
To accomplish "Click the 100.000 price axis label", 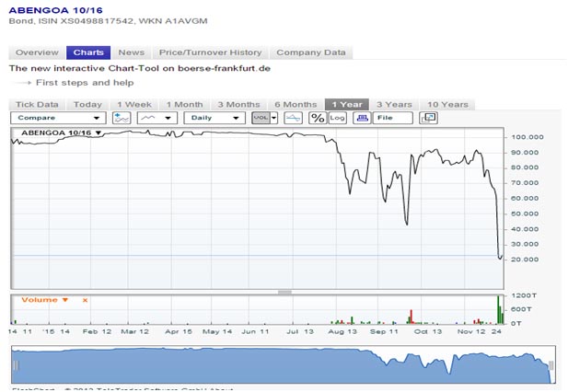I will pos(527,137).
